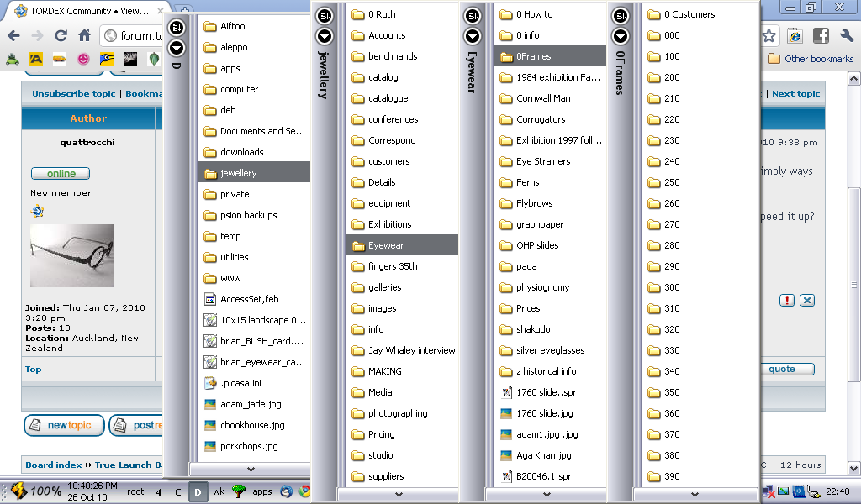Click the sort button on the D panel
This screenshot has height=504, width=861.
177,28
